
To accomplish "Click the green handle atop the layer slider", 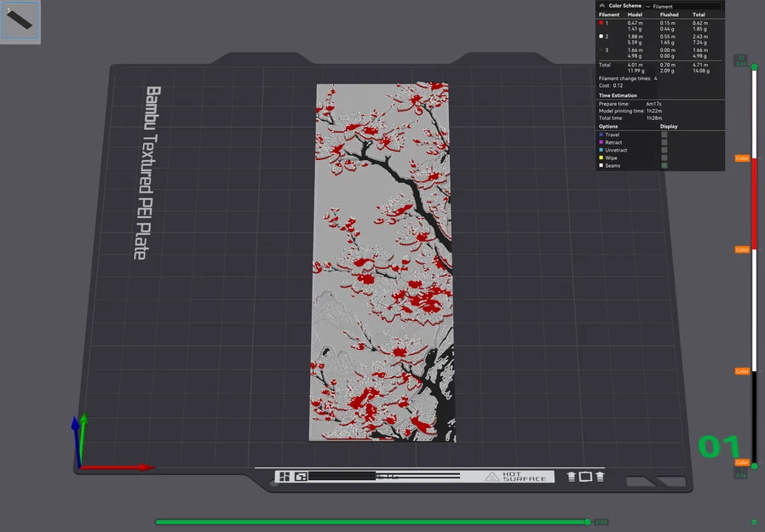I will click(755, 66).
